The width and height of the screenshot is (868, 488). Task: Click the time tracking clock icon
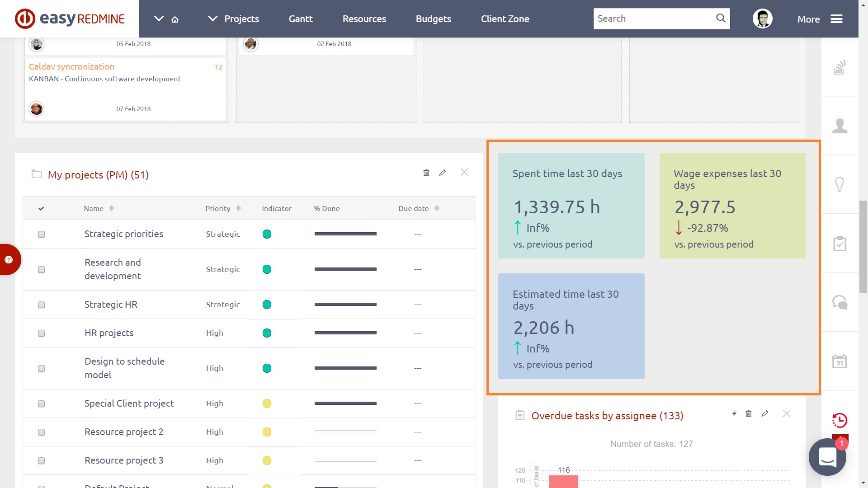(840, 420)
